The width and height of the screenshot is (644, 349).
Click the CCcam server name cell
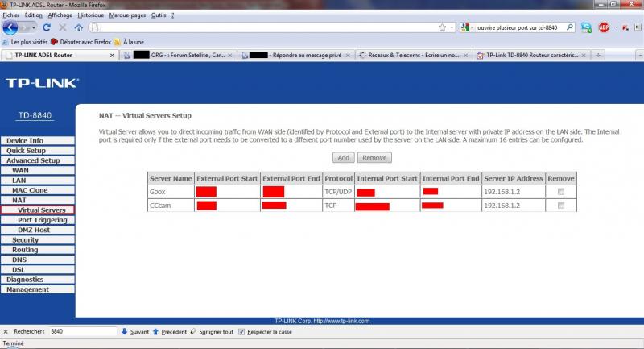171,206
